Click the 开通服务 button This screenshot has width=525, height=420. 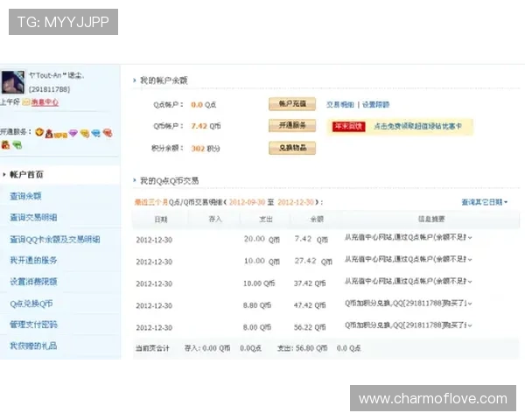292,126
